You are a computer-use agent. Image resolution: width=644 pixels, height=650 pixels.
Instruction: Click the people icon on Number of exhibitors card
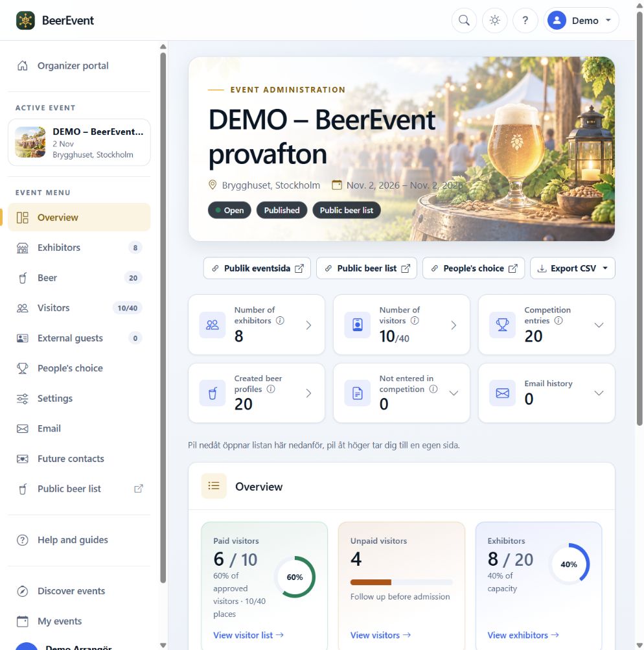tap(212, 325)
